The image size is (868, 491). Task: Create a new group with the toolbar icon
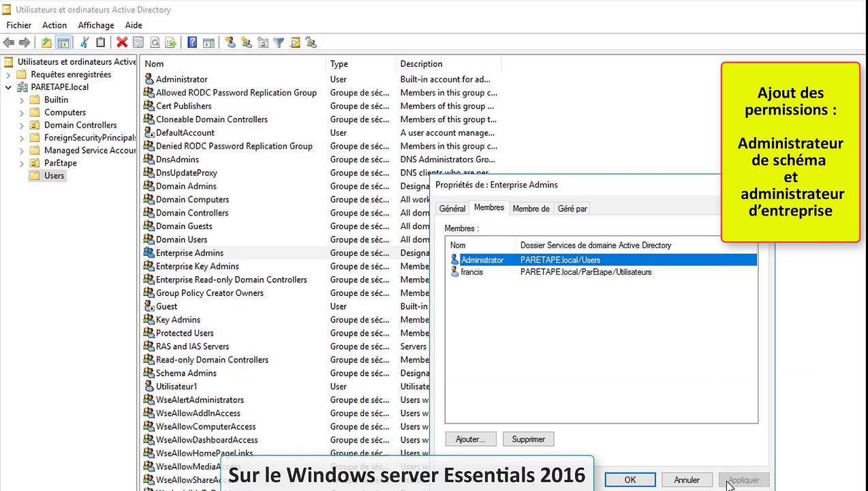tap(247, 42)
